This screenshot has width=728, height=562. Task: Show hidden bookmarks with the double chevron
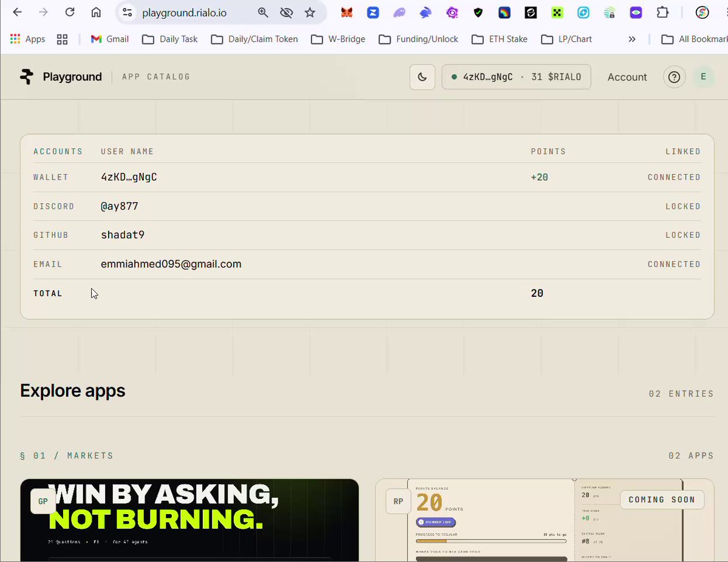(x=632, y=39)
